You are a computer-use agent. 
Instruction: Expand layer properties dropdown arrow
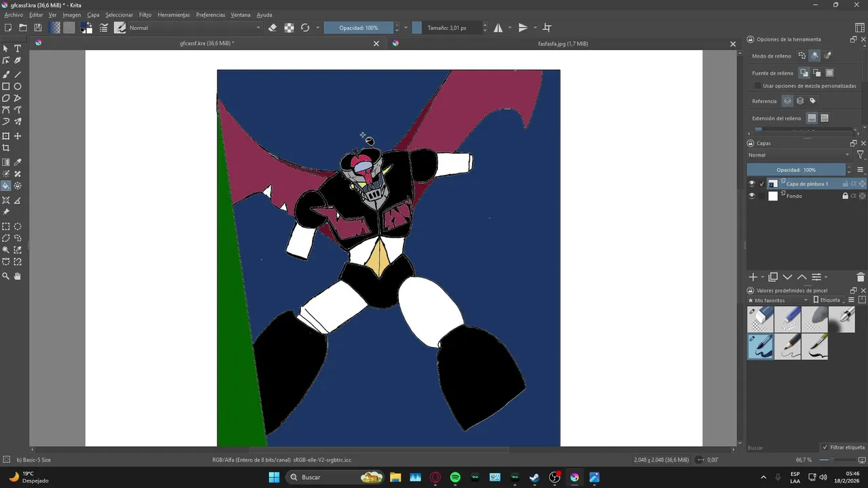826,277
